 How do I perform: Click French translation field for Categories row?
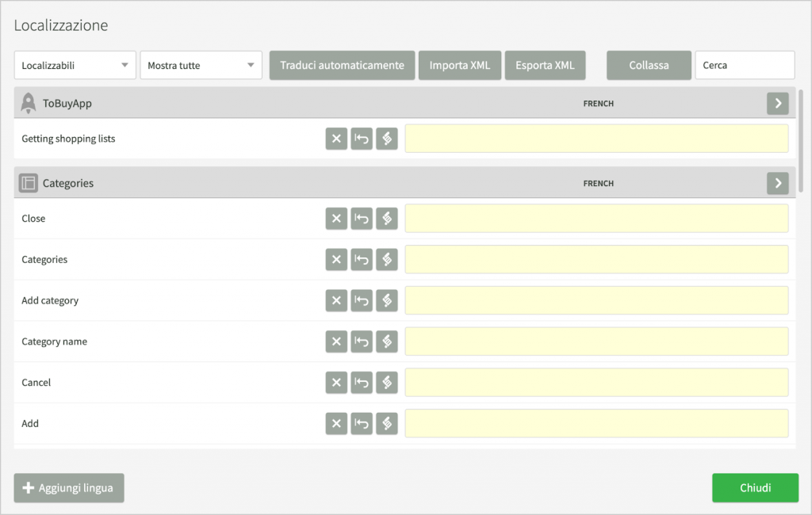tap(596, 259)
